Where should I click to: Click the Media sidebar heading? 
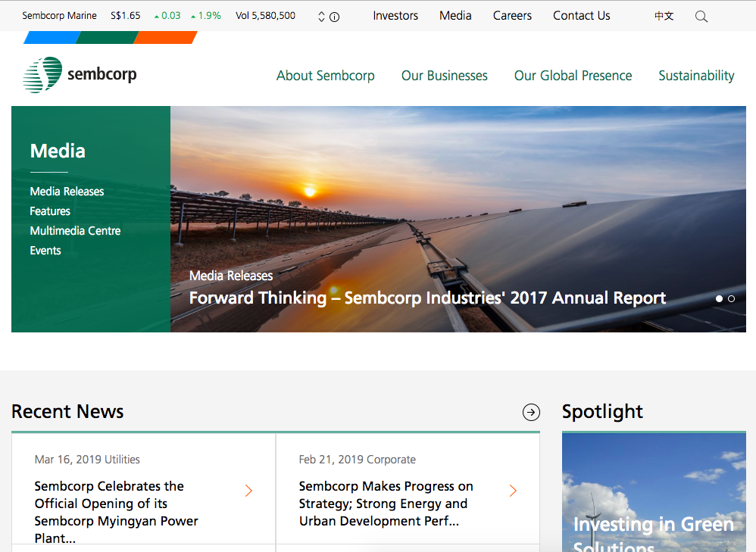coord(58,151)
